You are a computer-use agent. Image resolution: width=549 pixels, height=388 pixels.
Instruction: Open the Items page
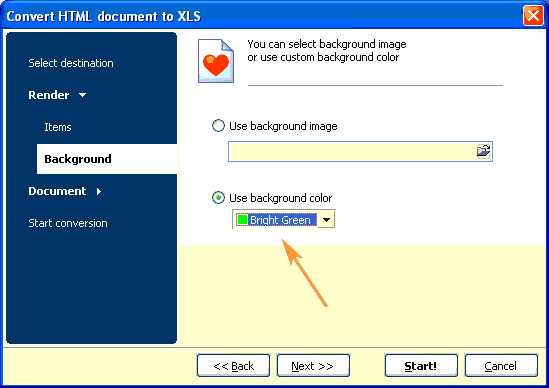pyautogui.click(x=58, y=127)
